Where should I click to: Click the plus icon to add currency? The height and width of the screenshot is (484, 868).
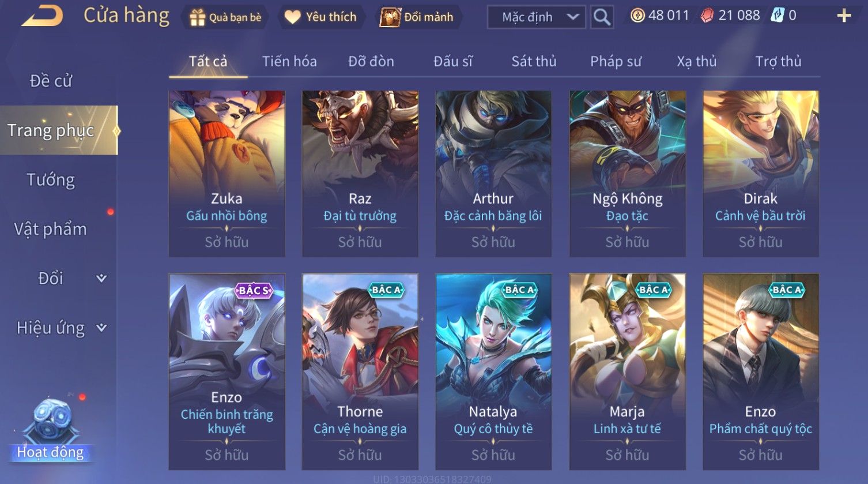pos(844,16)
